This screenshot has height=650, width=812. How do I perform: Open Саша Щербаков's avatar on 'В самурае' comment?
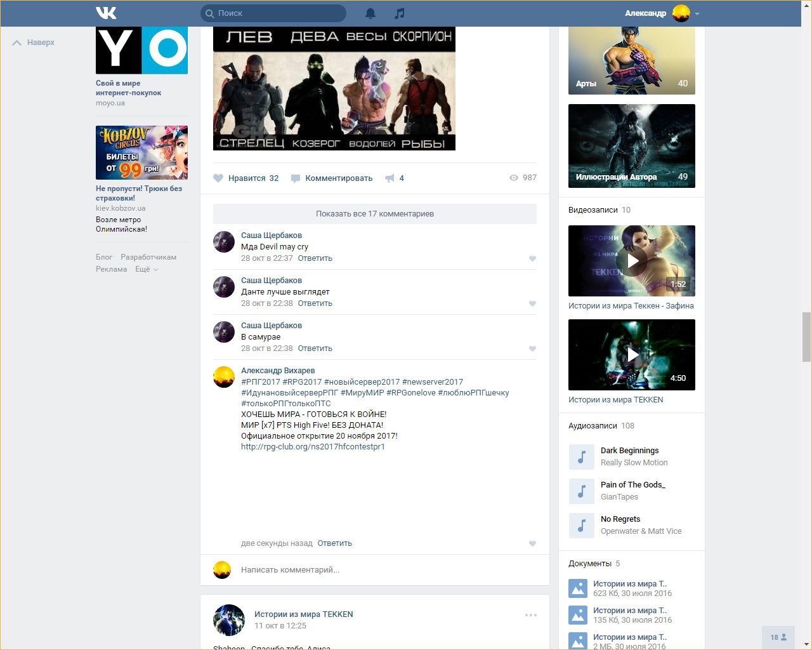(224, 332)
